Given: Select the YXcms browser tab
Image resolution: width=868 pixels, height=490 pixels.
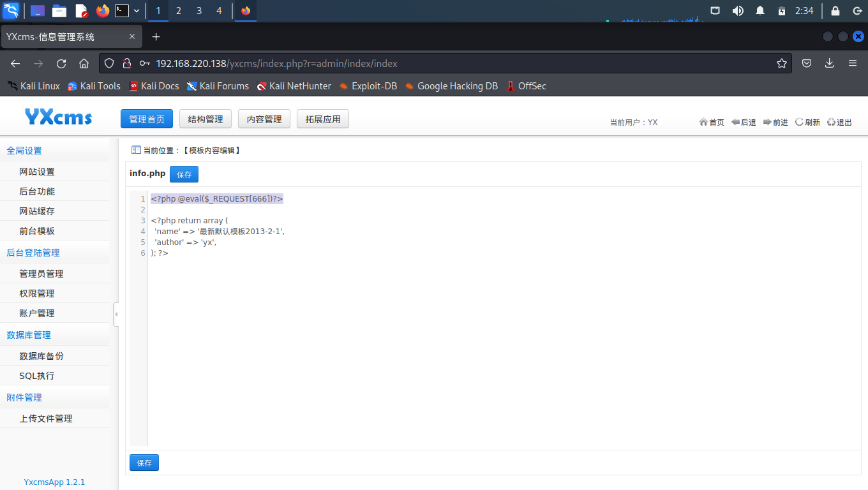Looking at the screenshot, I should (71, 37).
